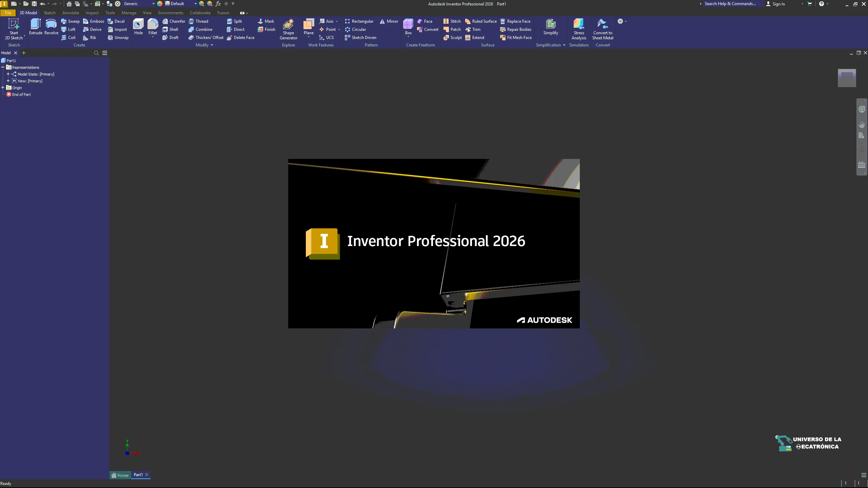Click Save in quick access toolbar

(34, 4)
